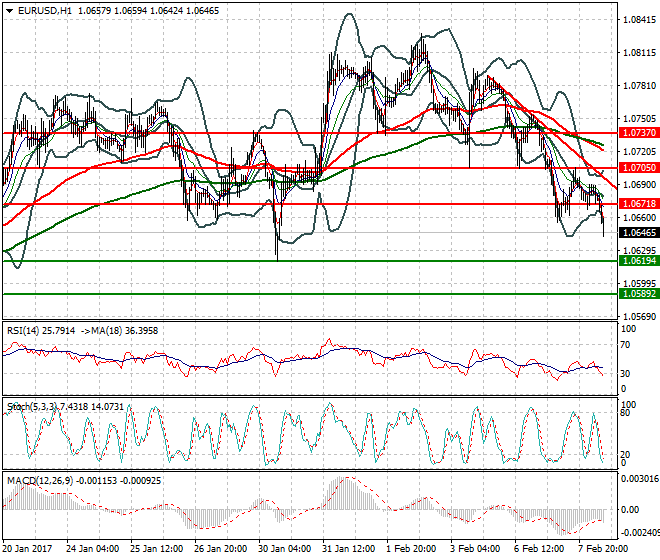This screenshot has width=660, height=560.
Task: Select the 6 Feb 12:00 time axis label
Action: click(539, 549)
